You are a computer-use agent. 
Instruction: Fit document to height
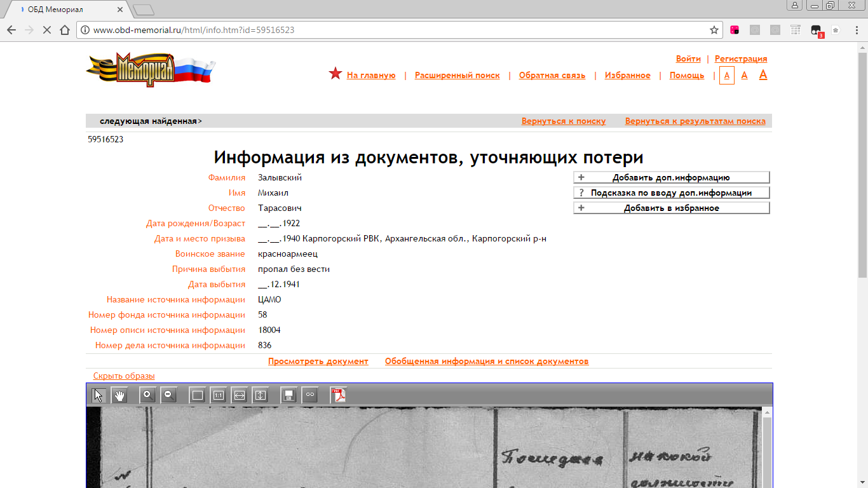click(x=261, y=395)
